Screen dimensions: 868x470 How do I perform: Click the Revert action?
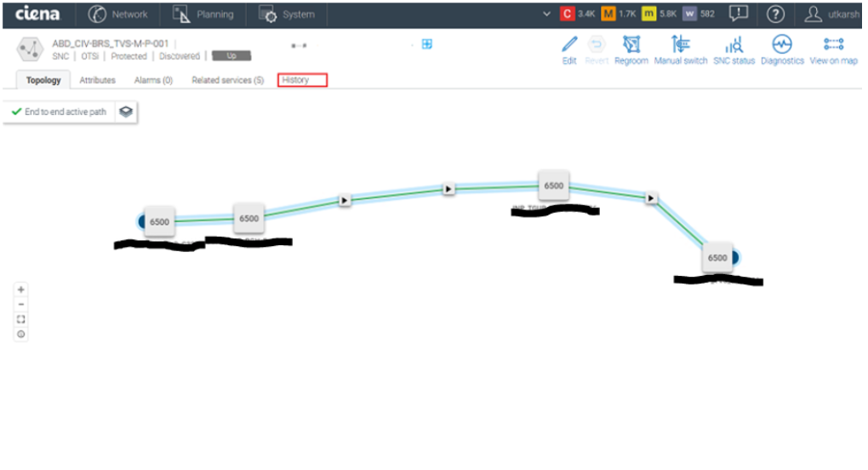(x=597, y=50)
